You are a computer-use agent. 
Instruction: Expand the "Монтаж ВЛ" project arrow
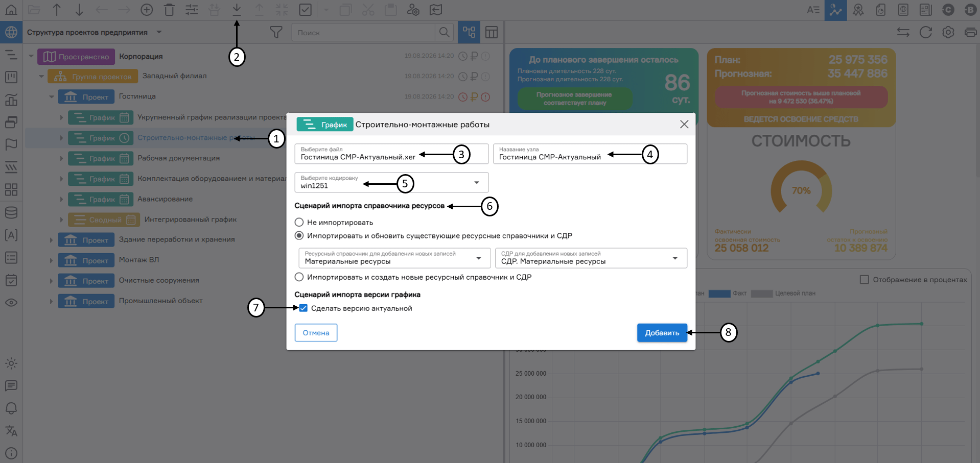point(51,260)
